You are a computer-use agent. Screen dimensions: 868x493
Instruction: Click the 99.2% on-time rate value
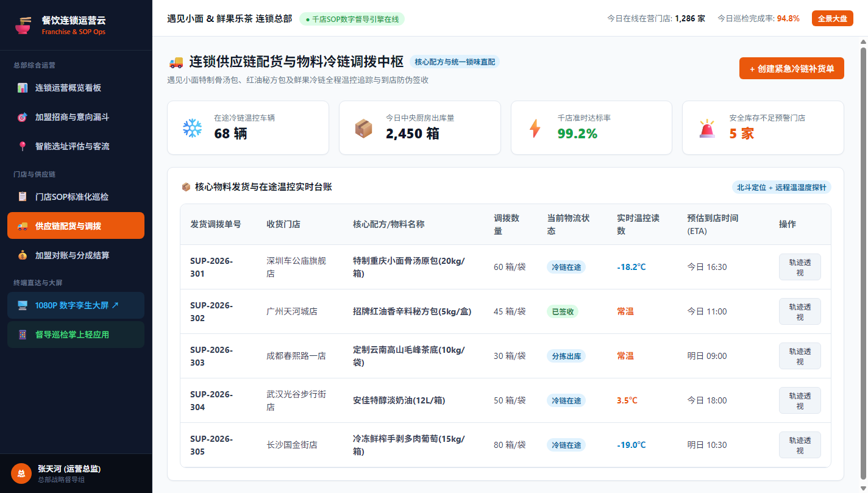point(577,133)
